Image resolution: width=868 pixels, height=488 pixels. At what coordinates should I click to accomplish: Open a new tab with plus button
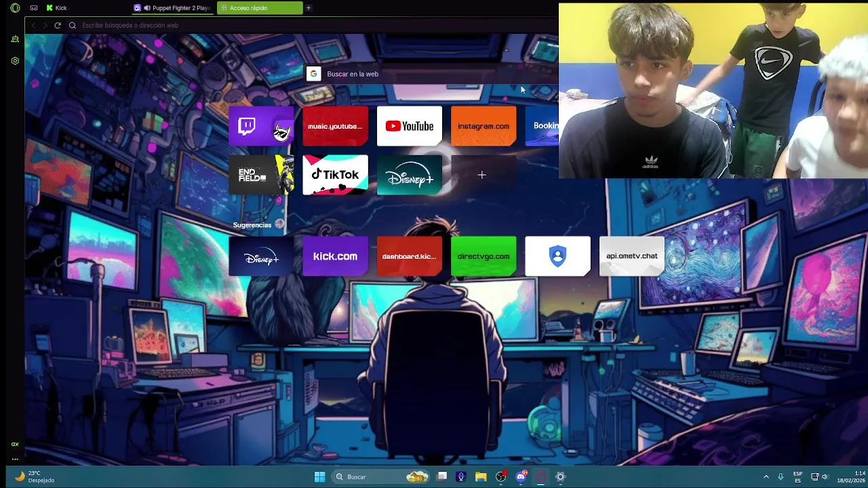pyautogui.click(x=309, y=8)
